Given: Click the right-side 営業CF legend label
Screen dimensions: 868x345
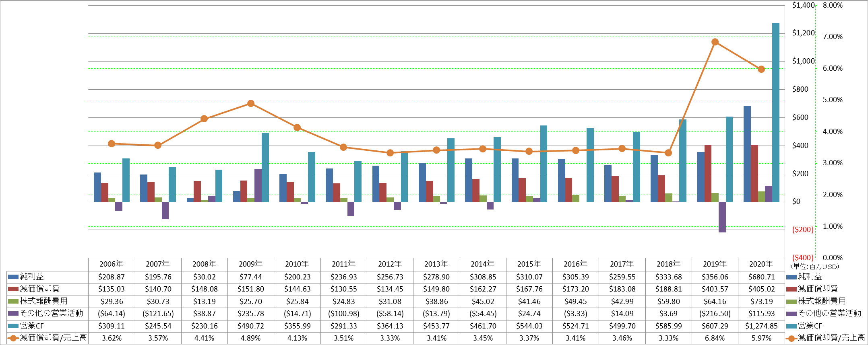Looking at the screenshot, I should (x=810, y=326).
